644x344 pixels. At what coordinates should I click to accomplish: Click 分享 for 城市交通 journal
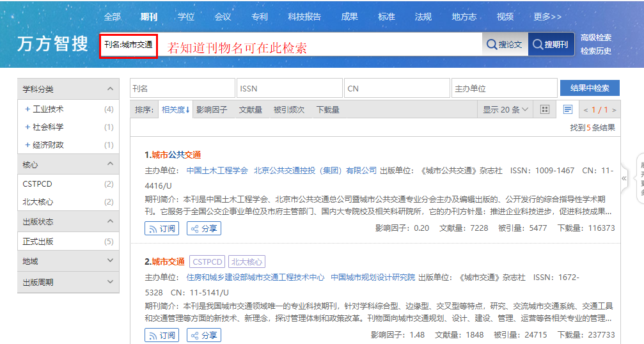click(x=204, y=335)
